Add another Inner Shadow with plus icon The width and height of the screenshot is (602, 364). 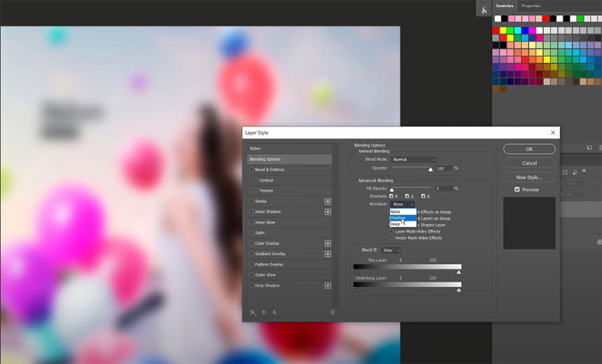pyautogui.click(x=328, y=212)
